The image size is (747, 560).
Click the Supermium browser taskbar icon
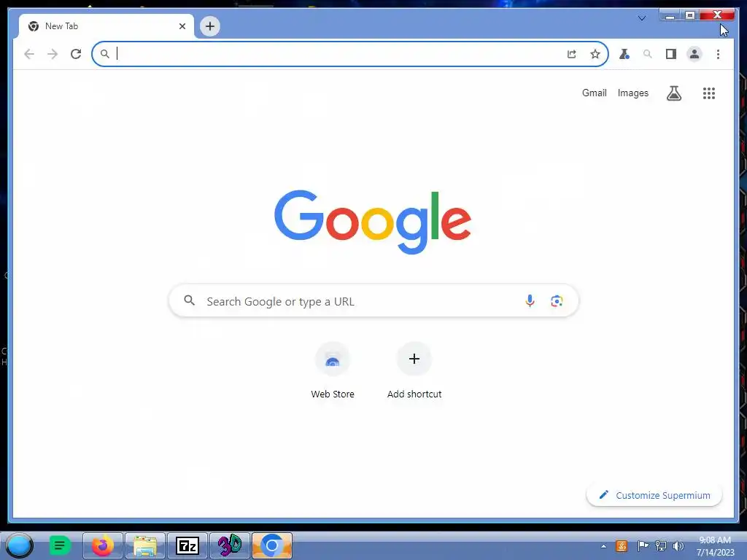271,545
